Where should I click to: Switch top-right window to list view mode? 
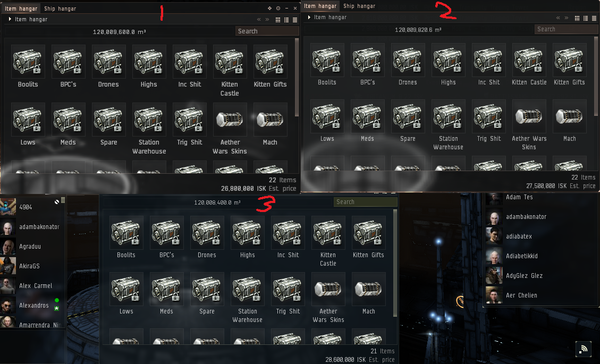tap(594, 18)
